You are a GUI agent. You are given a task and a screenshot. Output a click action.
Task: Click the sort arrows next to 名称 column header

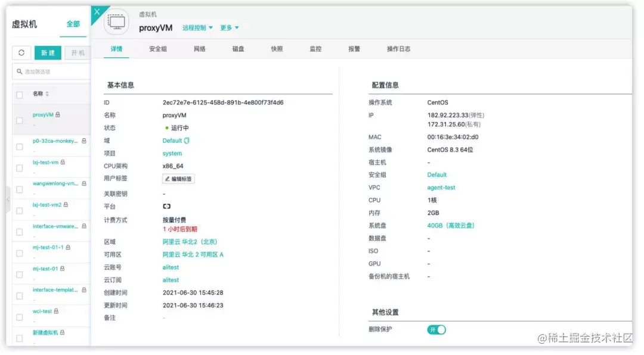pos(48,94)
